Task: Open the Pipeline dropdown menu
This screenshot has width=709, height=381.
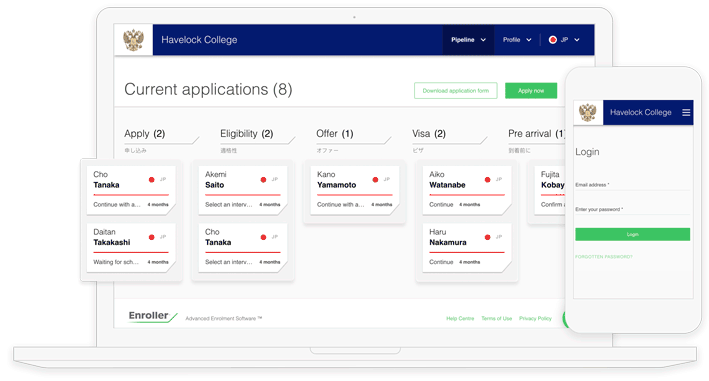Action: (x=468, y=40)
